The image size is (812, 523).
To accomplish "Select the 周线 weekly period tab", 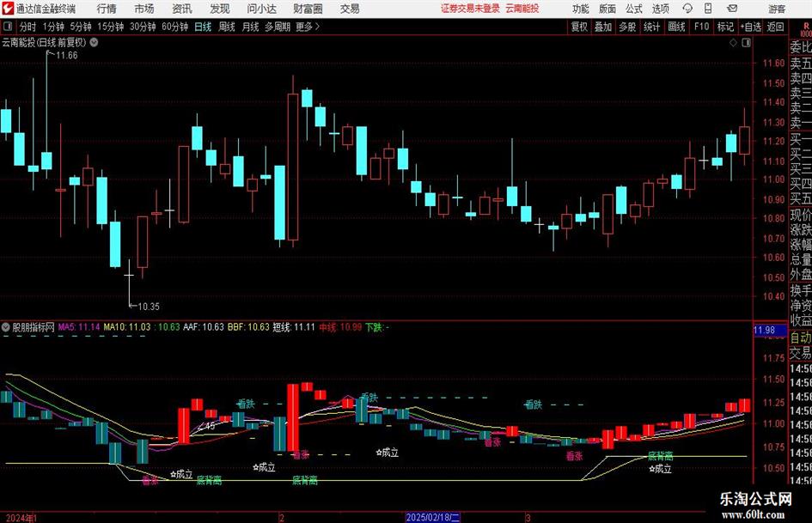I will 227,27.
